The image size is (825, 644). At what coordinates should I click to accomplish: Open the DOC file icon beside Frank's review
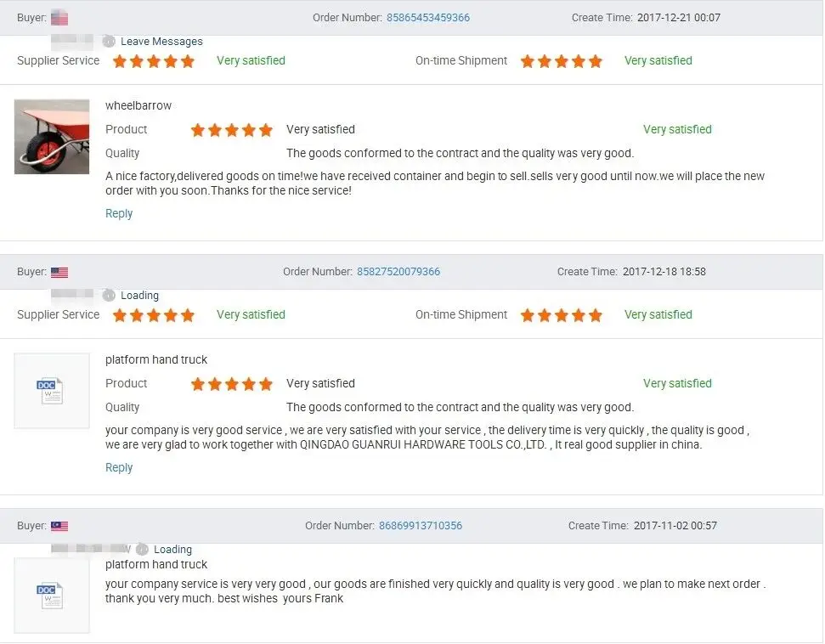click(x=51, y=595)
